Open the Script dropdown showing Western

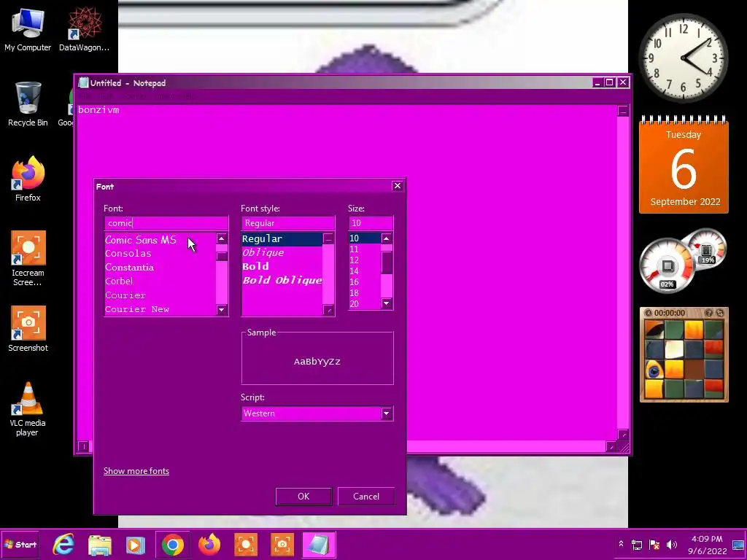[317, 413]
